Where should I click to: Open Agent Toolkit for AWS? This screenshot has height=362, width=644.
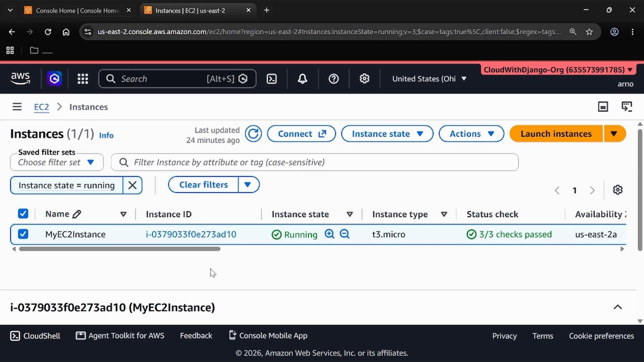point(120,336)
